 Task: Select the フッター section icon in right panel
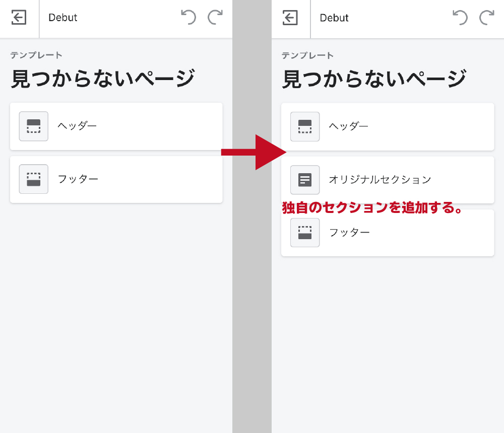tap(305, 233)
